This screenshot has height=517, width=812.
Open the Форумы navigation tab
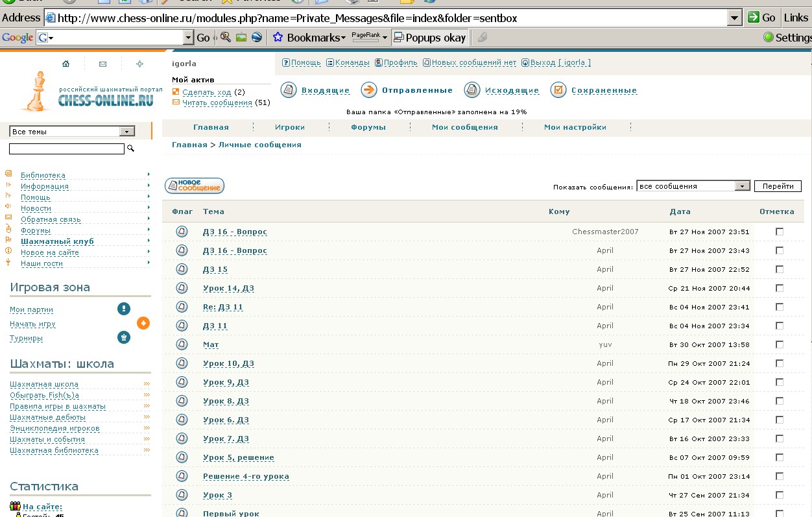coord(368,127)
